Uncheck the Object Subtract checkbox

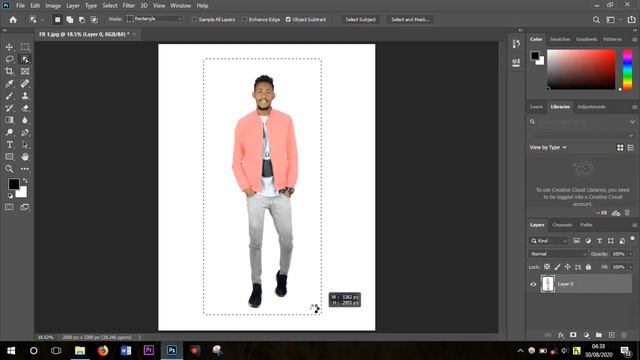[x=288, y=19]
